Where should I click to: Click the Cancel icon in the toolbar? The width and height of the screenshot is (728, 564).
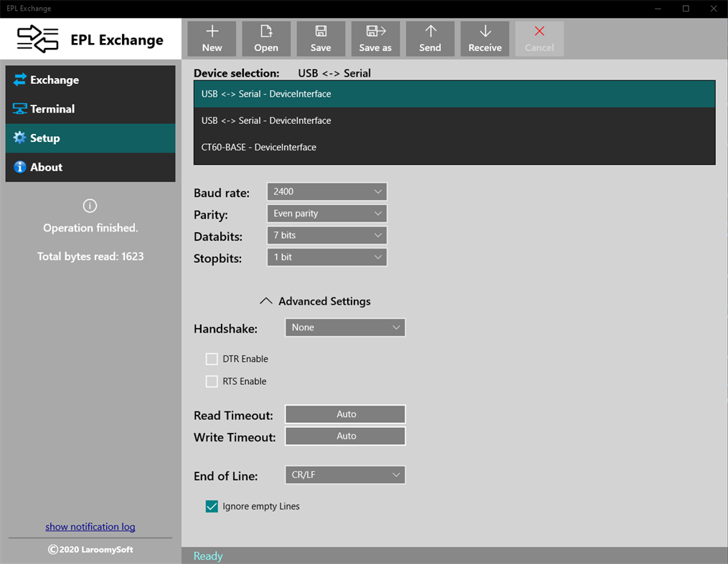[x=539, y=38]
